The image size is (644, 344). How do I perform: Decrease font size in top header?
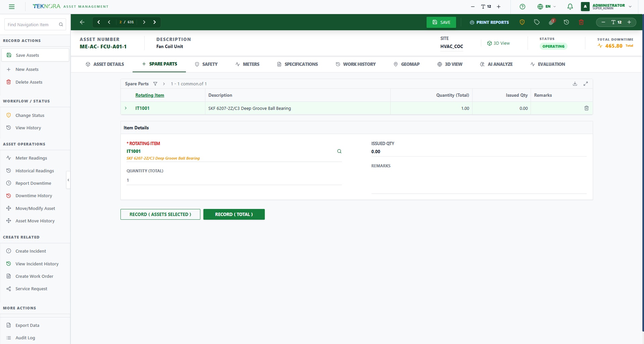point(473,7)
